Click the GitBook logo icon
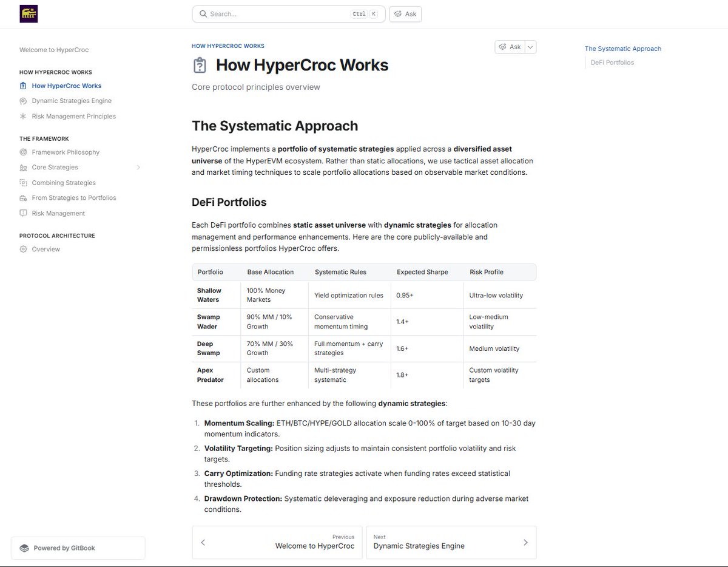The image size is (728, 567). pos(24,548)
